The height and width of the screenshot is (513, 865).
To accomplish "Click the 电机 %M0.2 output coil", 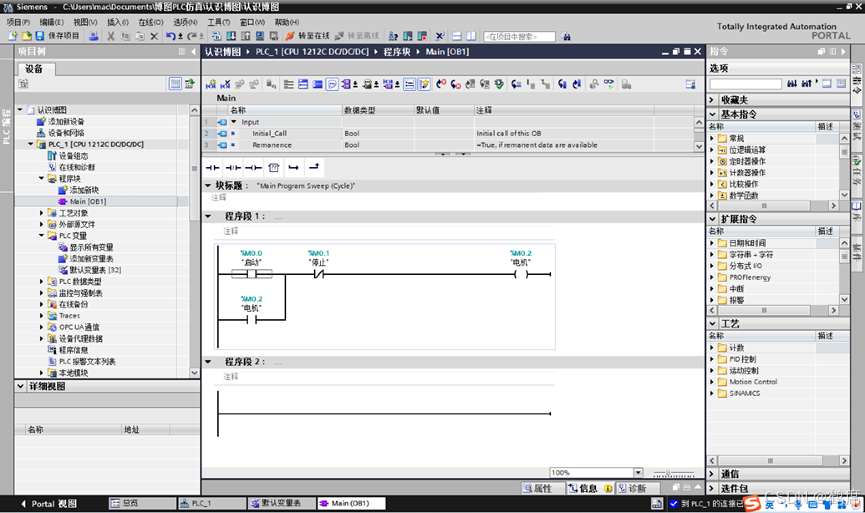I will 521,274.
